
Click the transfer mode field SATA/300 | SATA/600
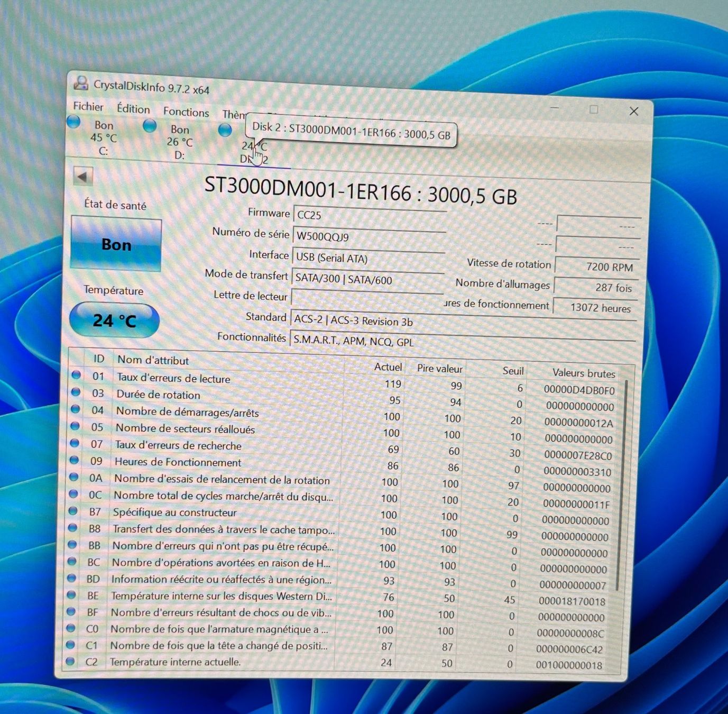[x=367, y=280]
